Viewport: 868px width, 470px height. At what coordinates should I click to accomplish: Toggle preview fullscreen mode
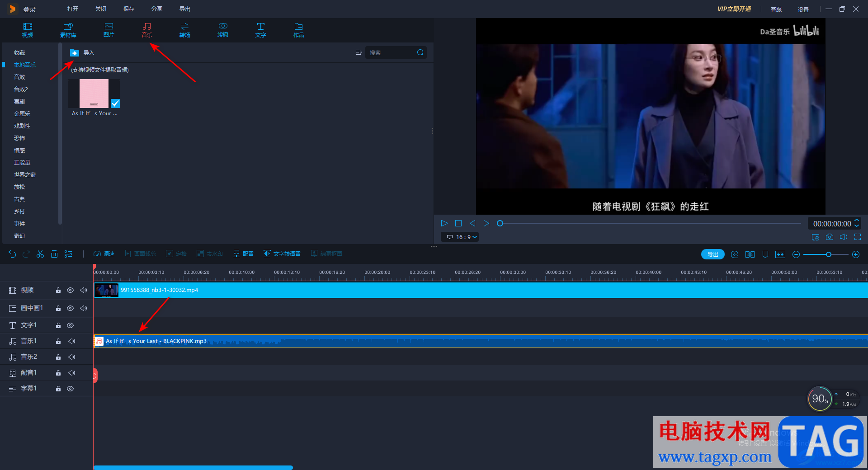(x=858, y=237)
